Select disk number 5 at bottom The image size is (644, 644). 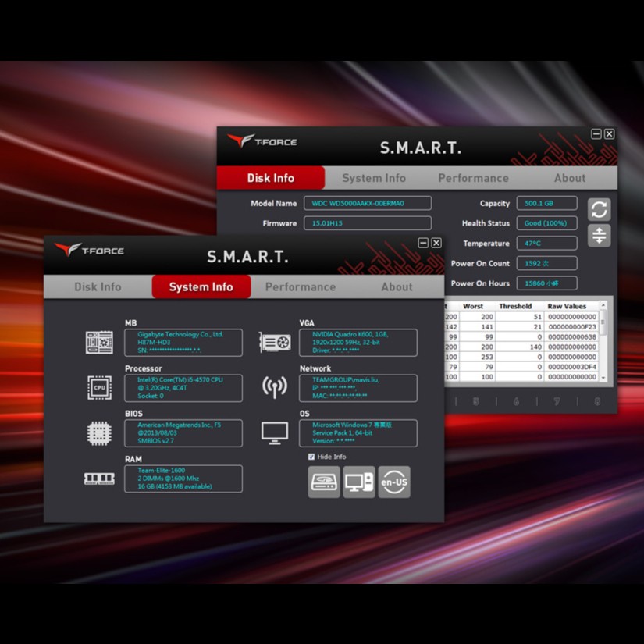click(x=475, y=401)
